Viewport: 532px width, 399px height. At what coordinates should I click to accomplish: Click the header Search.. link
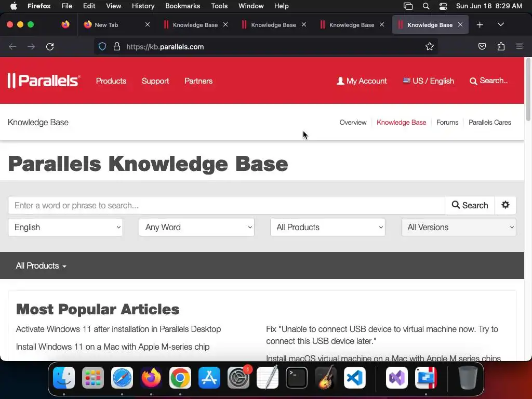pyautogui.click(x=488, y=81)
